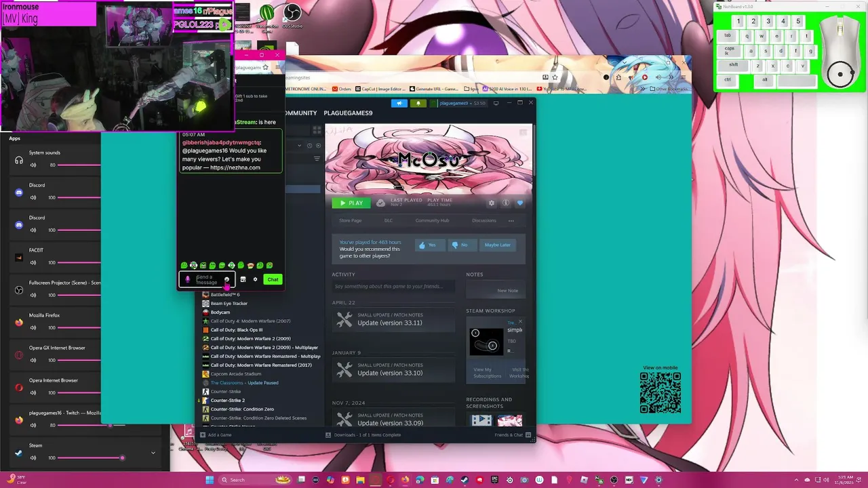Open the Discussions tab
Viewport: 868px width, 488px height.
484,220
